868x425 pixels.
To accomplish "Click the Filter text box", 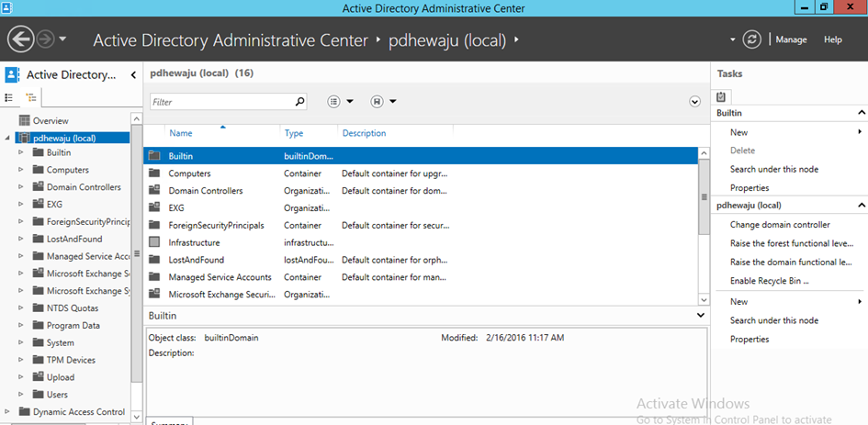I will click(221, 102).
